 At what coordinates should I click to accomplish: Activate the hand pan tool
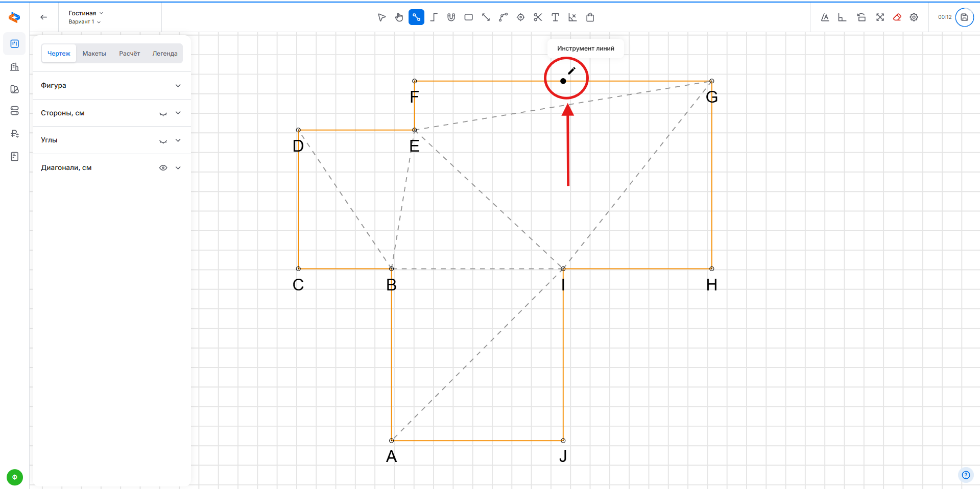click(x=399, y=17)
